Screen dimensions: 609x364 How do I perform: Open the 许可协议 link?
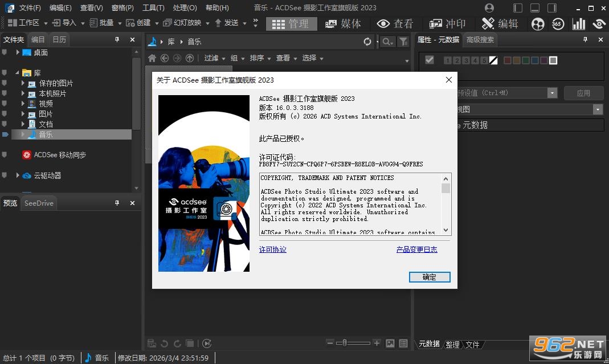tap(273, 250)
